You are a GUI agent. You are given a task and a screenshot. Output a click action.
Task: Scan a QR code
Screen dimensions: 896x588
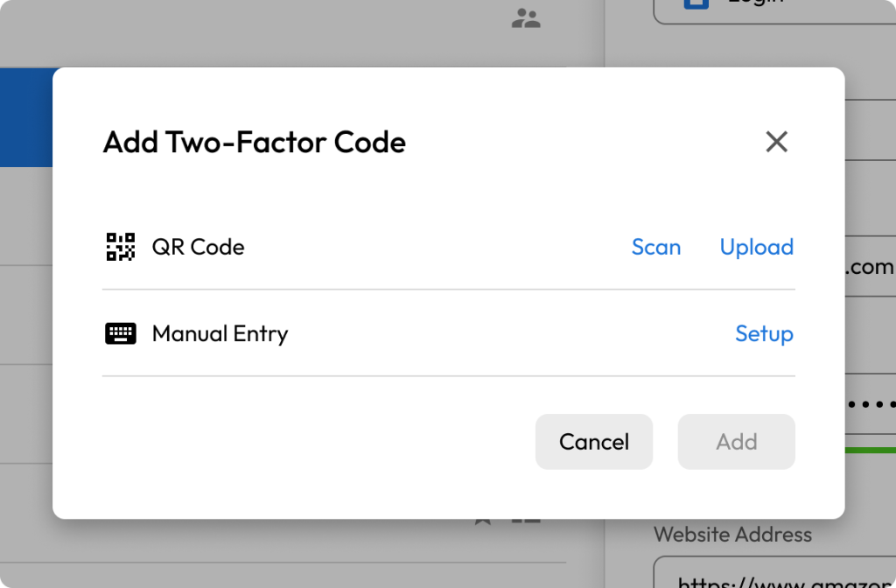click(x=656, y=247)
